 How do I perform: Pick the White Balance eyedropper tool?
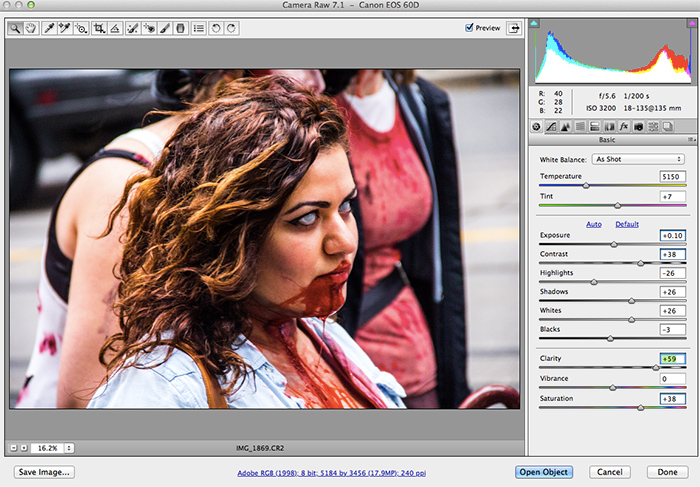(x=49, y=29)
